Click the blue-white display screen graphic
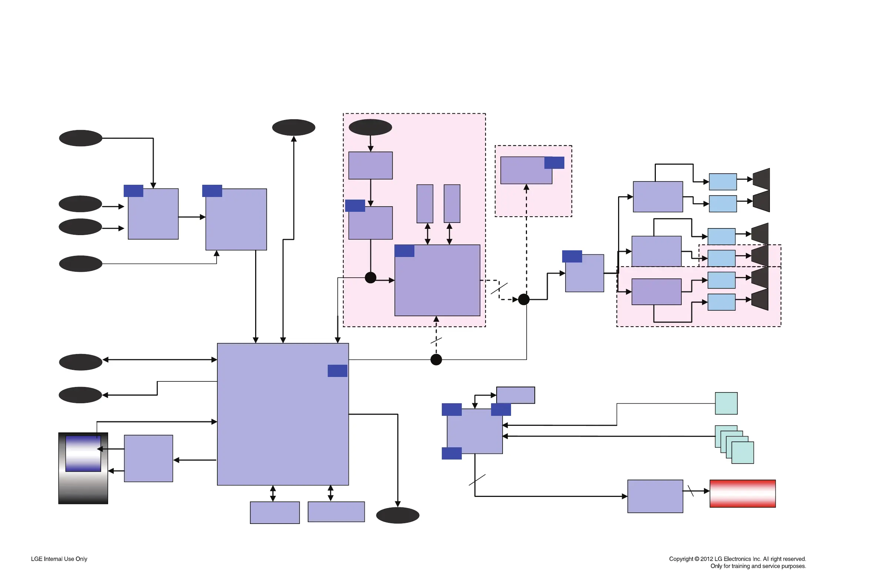Viewport: 871px width, 588px height. coord(83,454)
